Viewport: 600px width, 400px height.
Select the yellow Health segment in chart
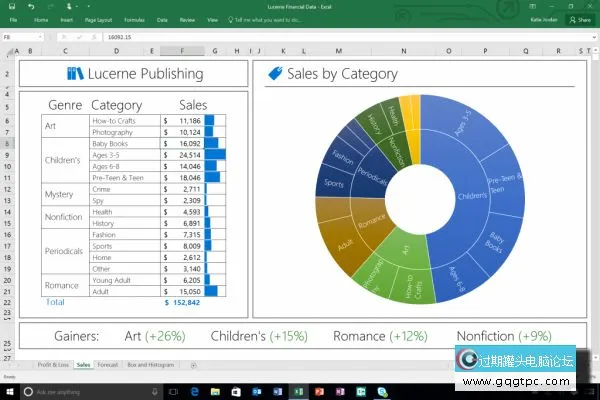tap(412, 118)
